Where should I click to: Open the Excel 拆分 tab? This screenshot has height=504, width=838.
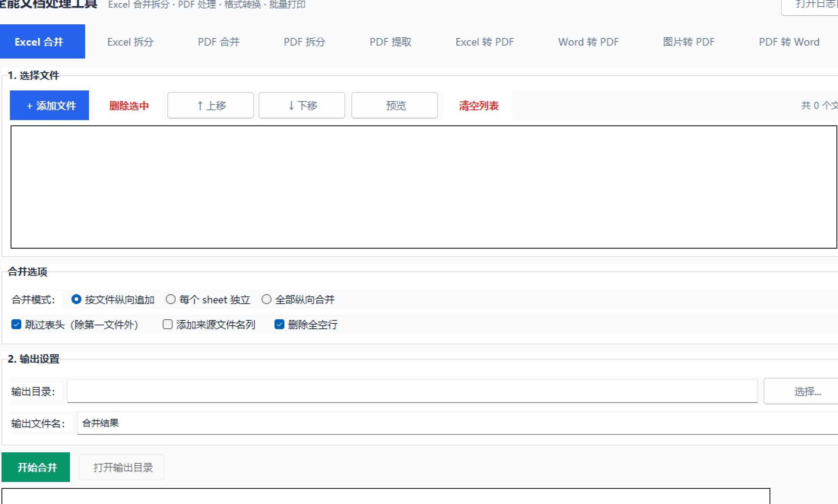tap(130, 41)
